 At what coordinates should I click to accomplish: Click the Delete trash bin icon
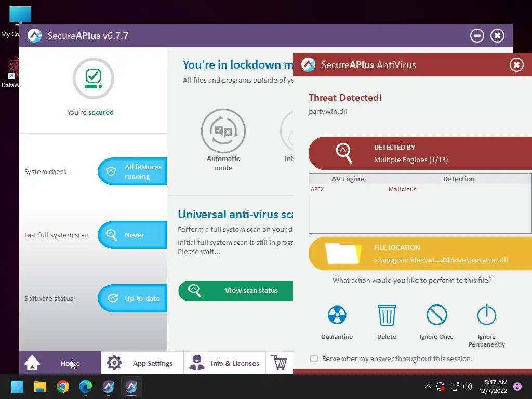(387, 315)
